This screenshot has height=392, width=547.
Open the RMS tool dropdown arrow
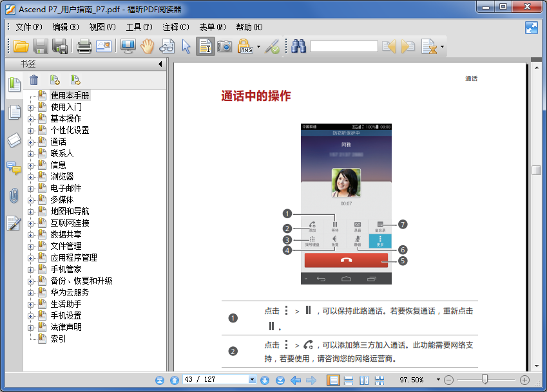[x=258, y=46]
